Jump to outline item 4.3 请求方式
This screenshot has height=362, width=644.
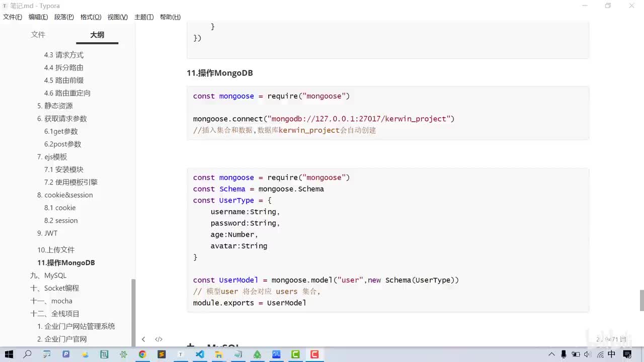point(64,55)
